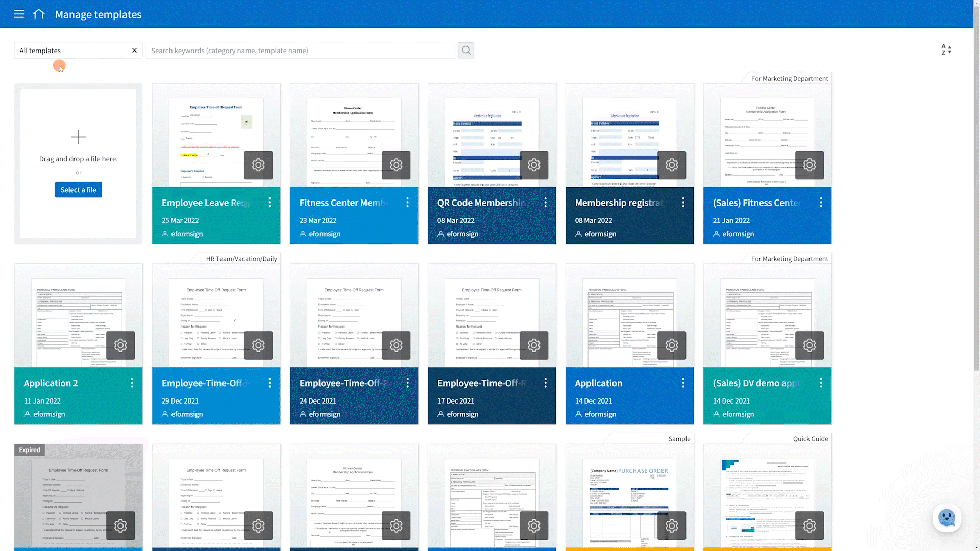980x551 pixels.
Task: Click the Membership registration title
Action: click(620, 203)
